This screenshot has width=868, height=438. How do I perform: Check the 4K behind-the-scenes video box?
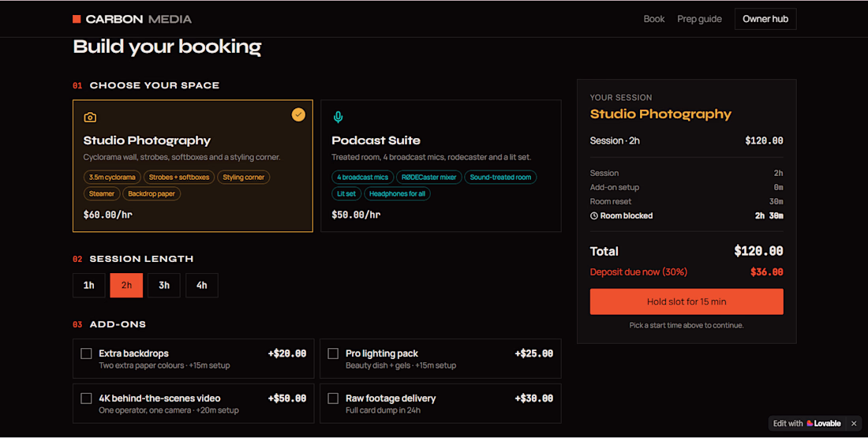click(86, 398)
